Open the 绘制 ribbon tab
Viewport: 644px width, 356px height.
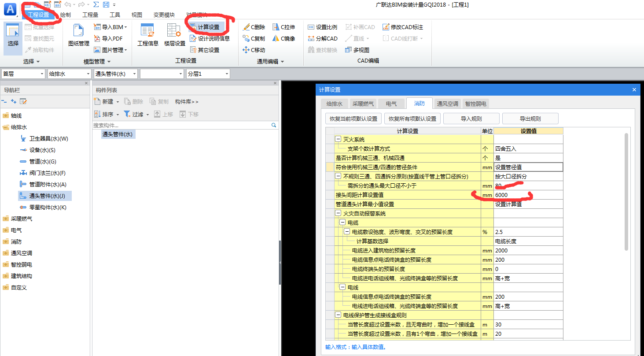click(65, 15)
